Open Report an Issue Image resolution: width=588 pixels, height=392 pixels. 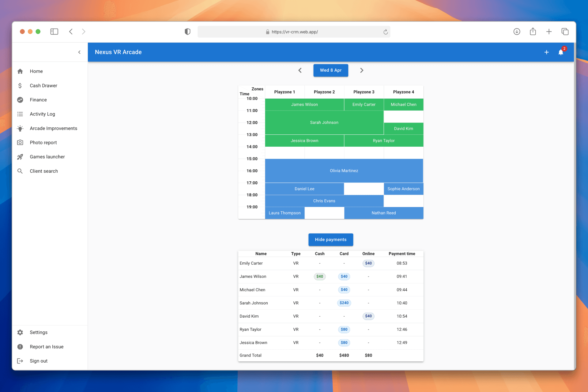[46, 346]
